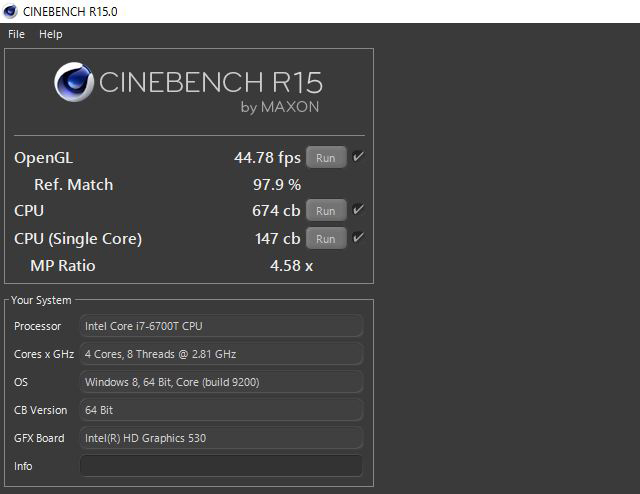This screenshot has height=494, width=640.
Task: Click the GFX Board field
Action: (x=221, y=438)
